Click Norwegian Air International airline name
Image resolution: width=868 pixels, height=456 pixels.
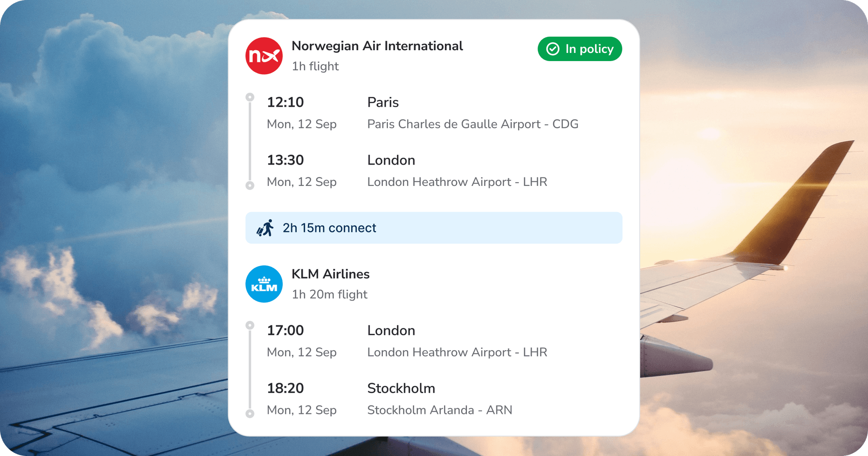tap(377, 46)
